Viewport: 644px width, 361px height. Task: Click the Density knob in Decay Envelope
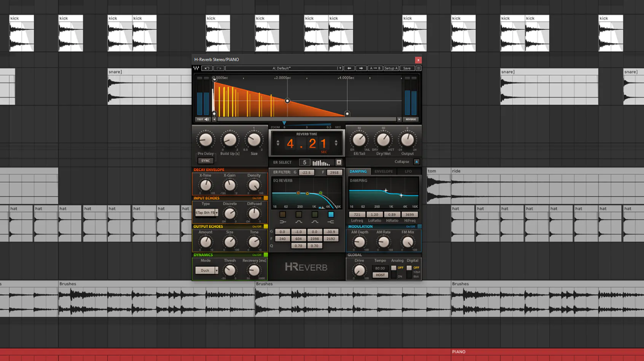254,185
